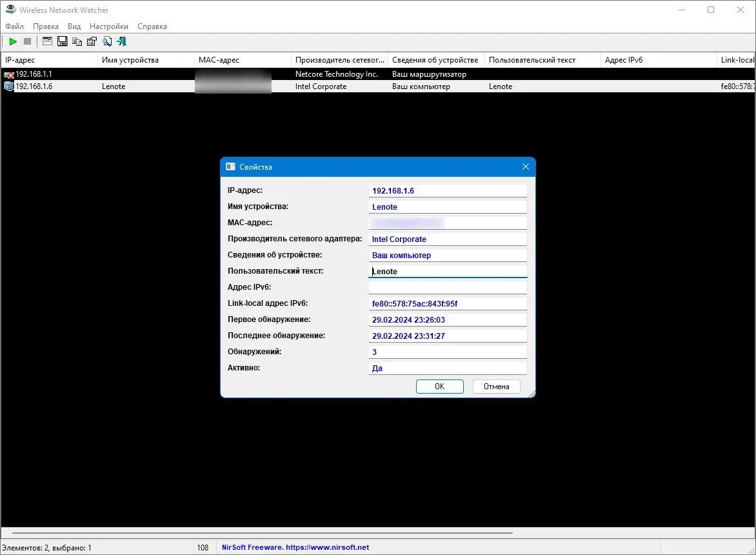Viewport: 756px width, 555px height.
Task: Open the Вид menu
Action: pos(74,26)
